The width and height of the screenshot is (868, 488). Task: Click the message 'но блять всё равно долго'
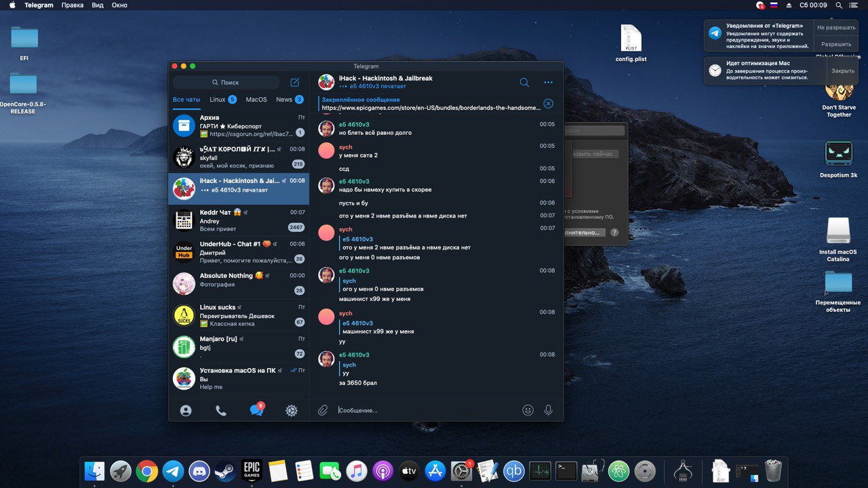pos(375,133)
